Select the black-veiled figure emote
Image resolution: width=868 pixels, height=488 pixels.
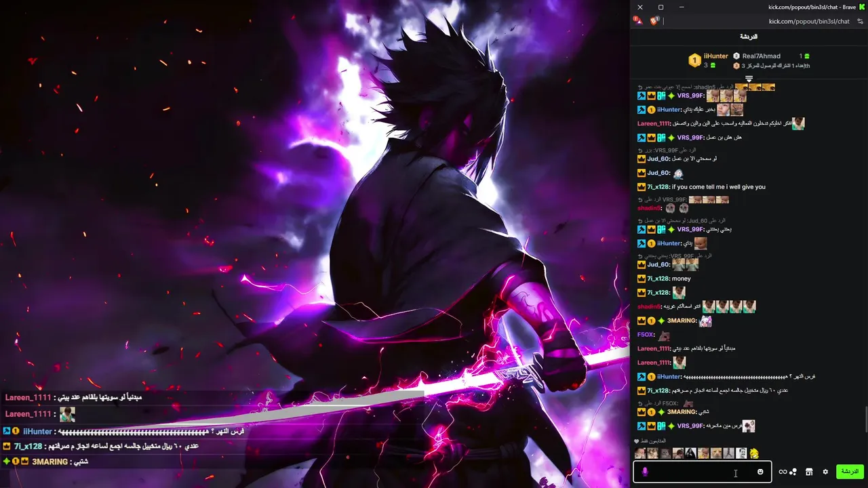[x=690, y=453]
